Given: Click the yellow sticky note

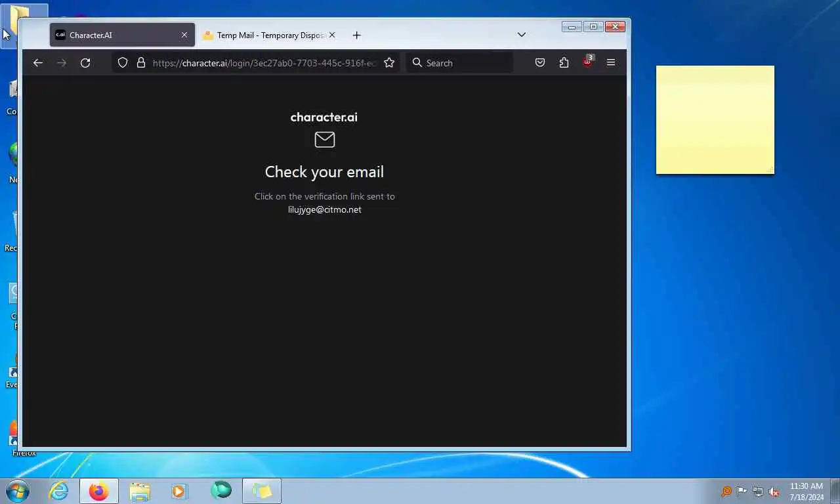Looking at the screenshot, I should coord(715,120).
